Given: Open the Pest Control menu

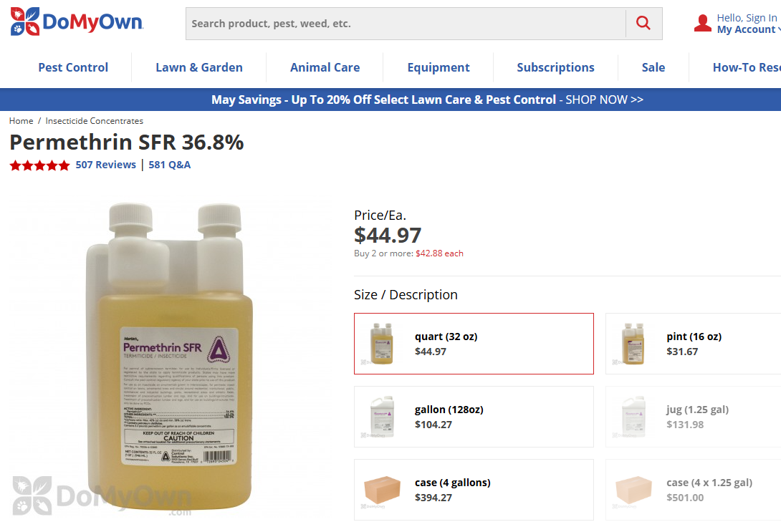Looking at the screenshot, I should [x=73, y=67].
